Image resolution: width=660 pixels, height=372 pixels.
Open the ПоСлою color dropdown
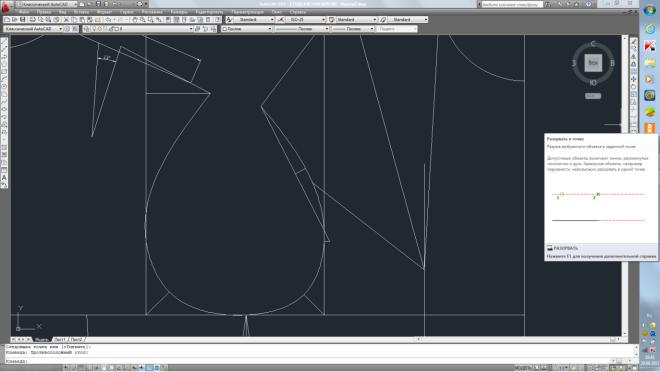coord(247,29)
